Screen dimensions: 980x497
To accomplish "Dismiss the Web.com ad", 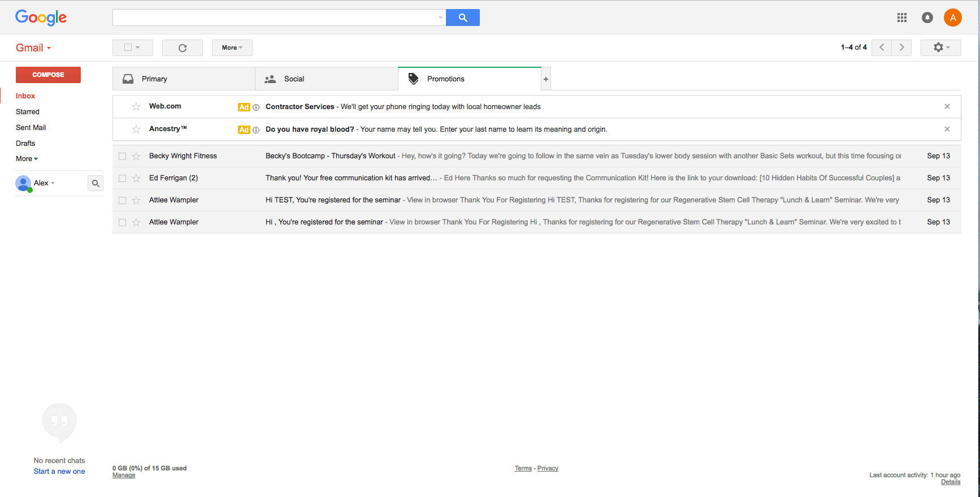I will click(x=947, y=106).
